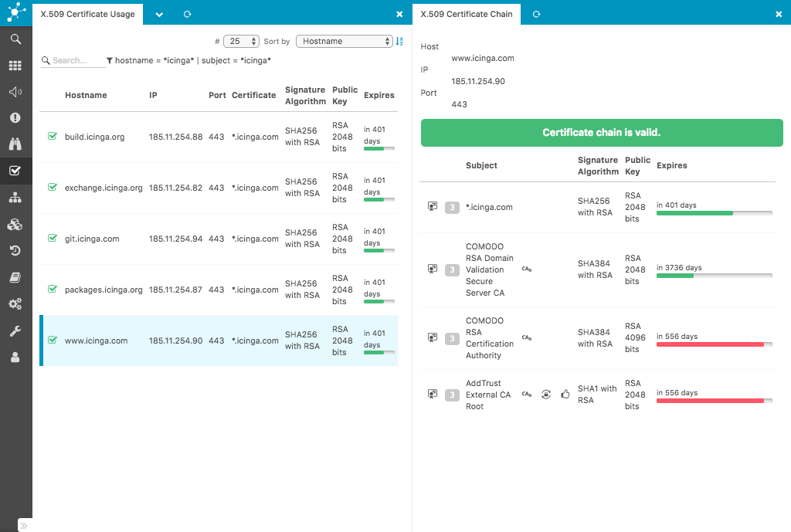Open problems exclamation icon in sidebar
This screenshot has width=791, height=532.
15,118
